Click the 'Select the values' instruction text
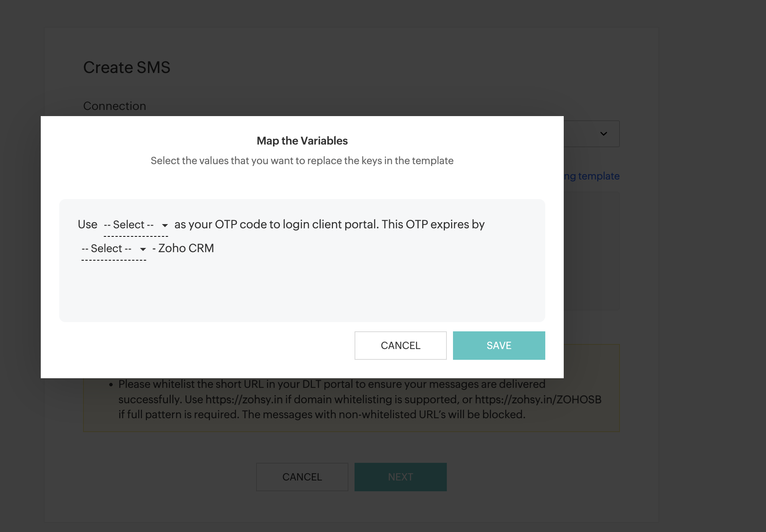766x532 pixels. 302,161
